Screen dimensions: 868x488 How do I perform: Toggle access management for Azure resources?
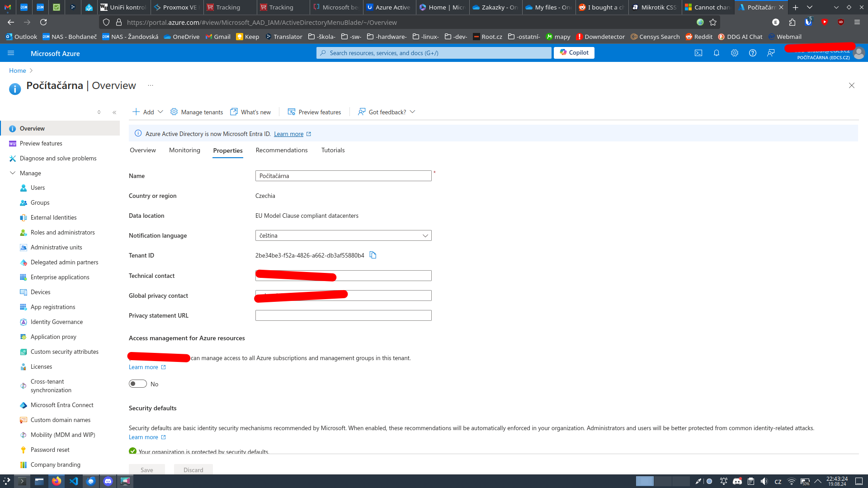138,384
